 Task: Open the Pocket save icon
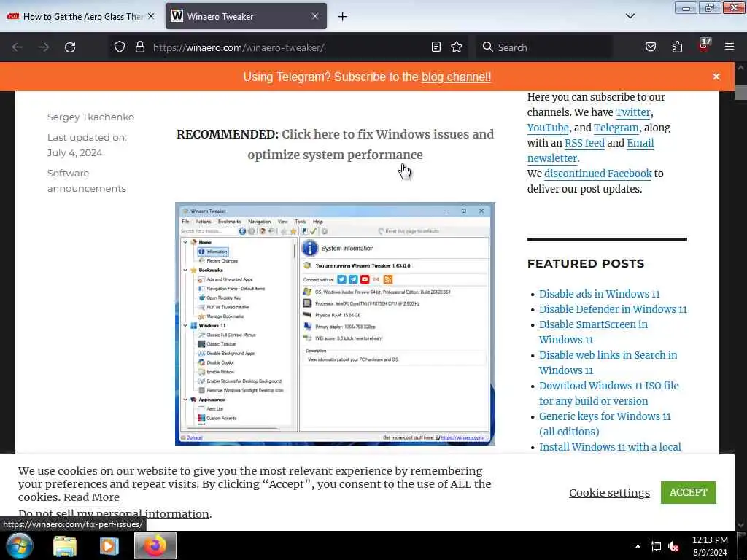point(650,47)
